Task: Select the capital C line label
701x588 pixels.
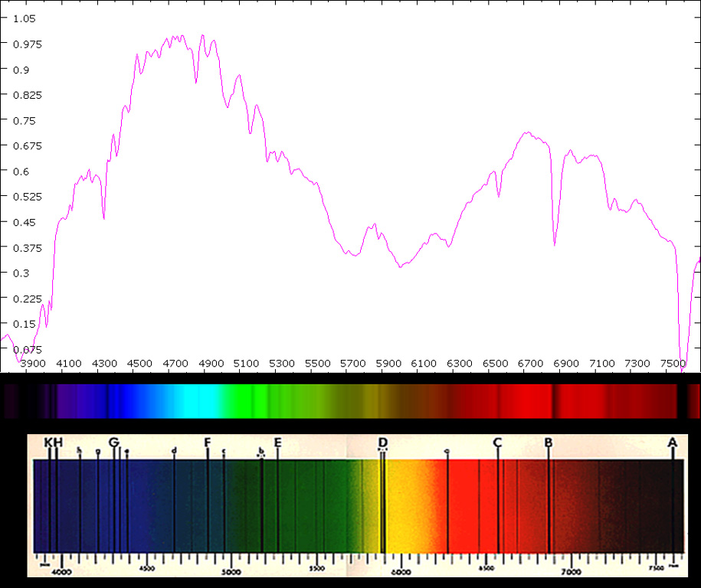Action: [x=497, y=443]
